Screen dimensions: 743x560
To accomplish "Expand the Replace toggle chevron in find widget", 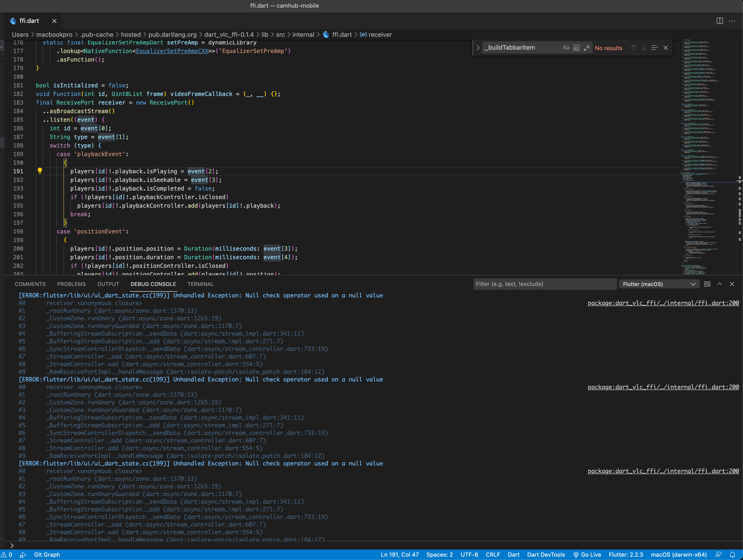I will coord(478,48).
